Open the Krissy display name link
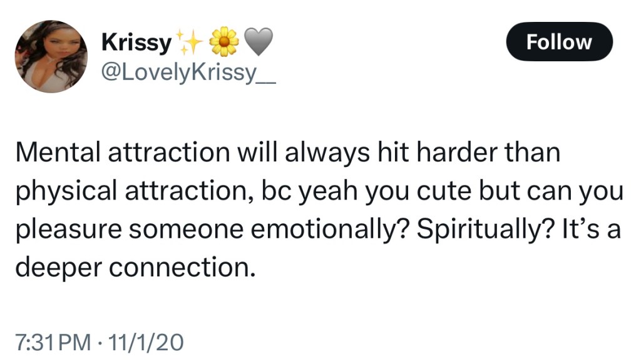Screen dimensions: 641x364 (x=136, y=43)
